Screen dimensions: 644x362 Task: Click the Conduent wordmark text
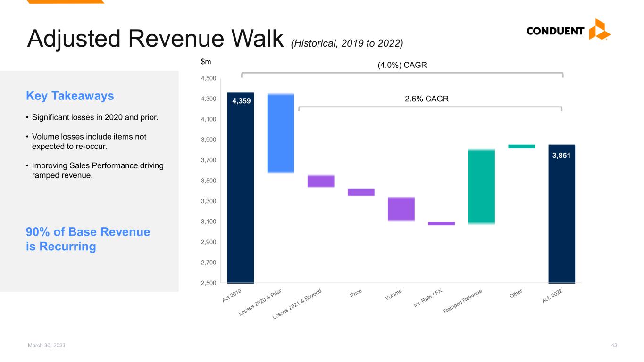(555, 31)
